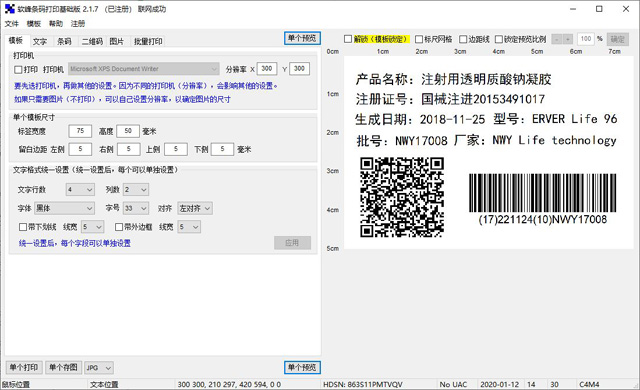This screenshot has height=390, width=640.
Task: Click the top 单个预览 button
Action: [302, 38]
